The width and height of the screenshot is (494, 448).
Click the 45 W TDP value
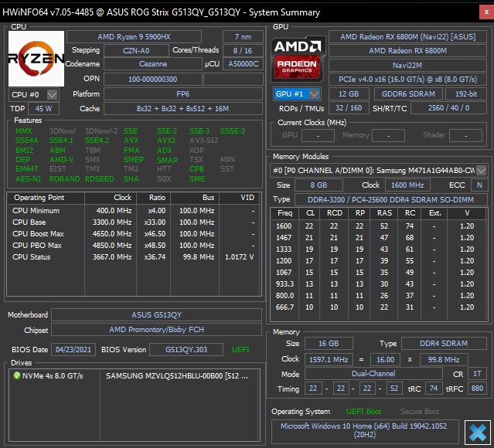click(43, 109)
